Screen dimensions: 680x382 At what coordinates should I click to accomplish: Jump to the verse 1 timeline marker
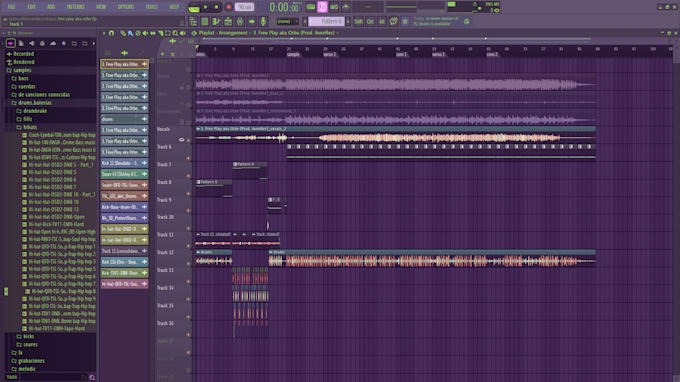coord(330,55)
